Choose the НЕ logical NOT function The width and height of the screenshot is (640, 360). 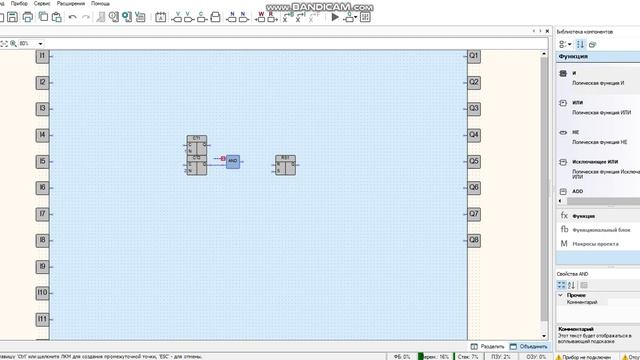(598, 137)
